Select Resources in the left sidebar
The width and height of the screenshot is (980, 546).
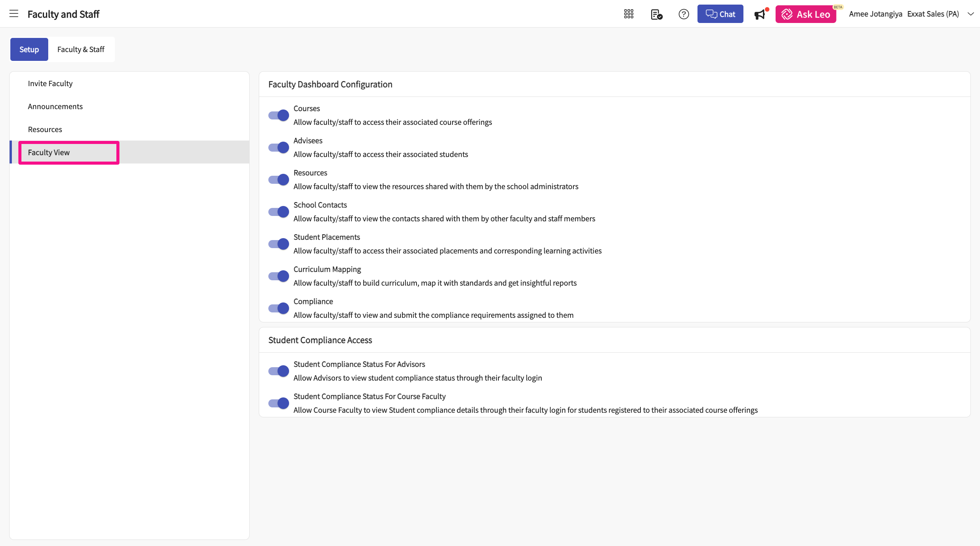45,129
